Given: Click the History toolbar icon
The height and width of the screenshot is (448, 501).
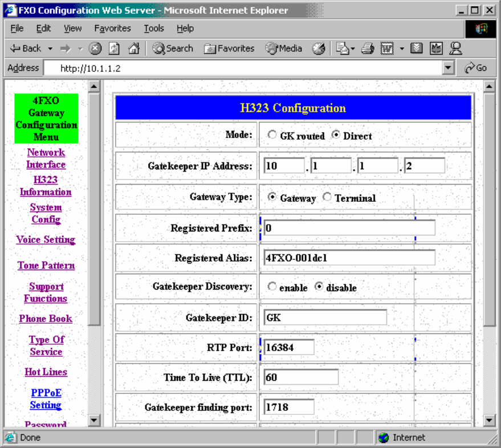Looking at the screenshot, I should pyautogui.click(x=319, y=49).
